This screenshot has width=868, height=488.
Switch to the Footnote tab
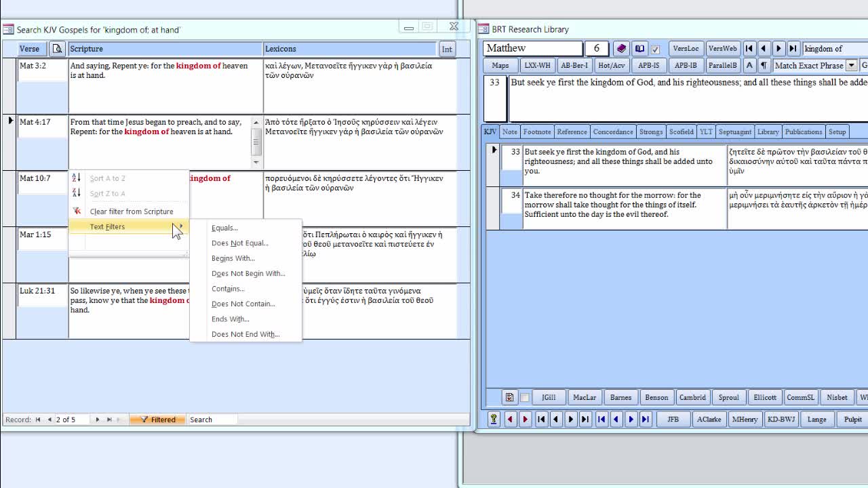click(537, 132)
